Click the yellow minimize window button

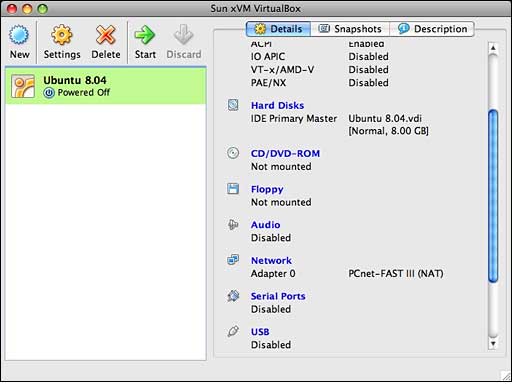point(27,9)
